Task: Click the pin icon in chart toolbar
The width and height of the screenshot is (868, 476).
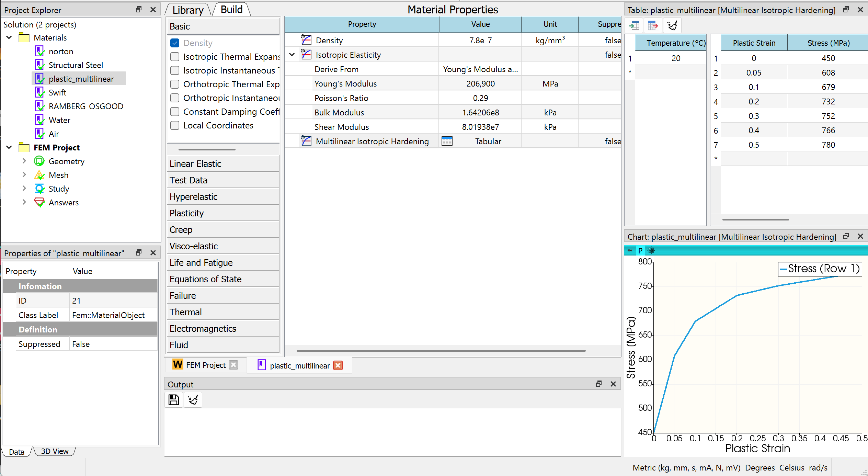Action: point(630,250)
